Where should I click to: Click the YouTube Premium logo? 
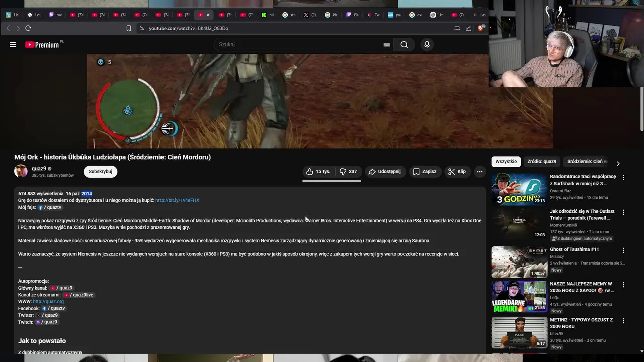[x=42, y=45]
